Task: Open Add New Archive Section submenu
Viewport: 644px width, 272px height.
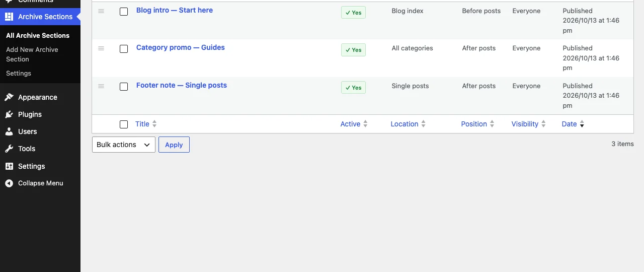Action: tap(32, 54)
